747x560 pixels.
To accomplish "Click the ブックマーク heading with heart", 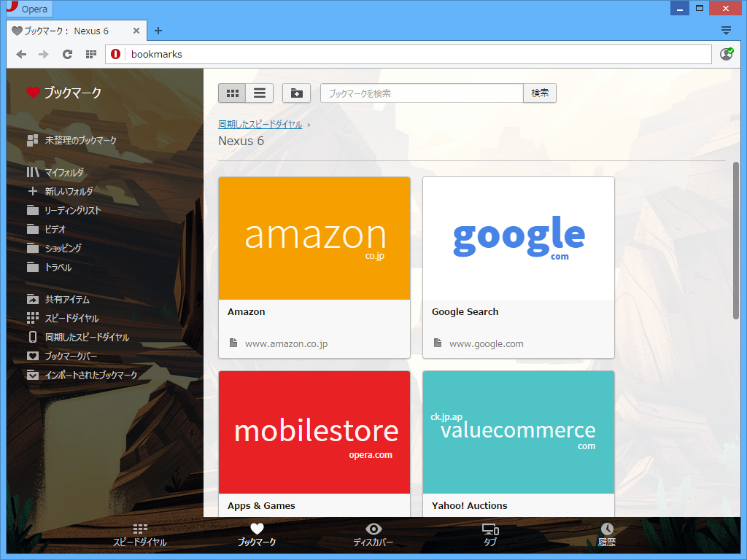I will (64, 93).
